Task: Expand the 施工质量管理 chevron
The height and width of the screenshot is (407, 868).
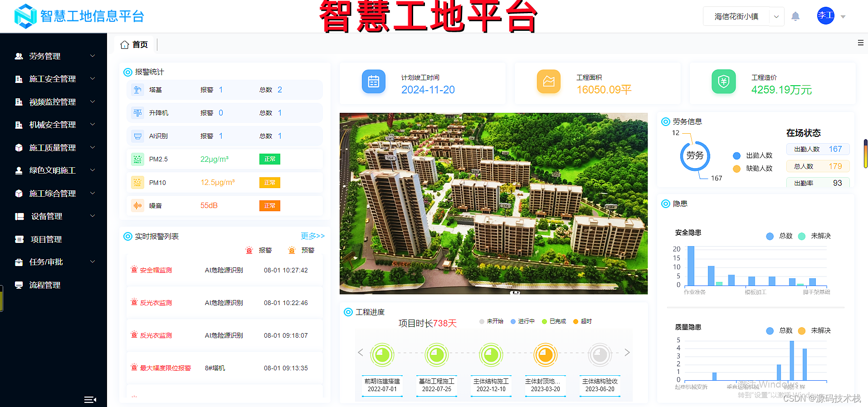Action: tap(93, 147)
